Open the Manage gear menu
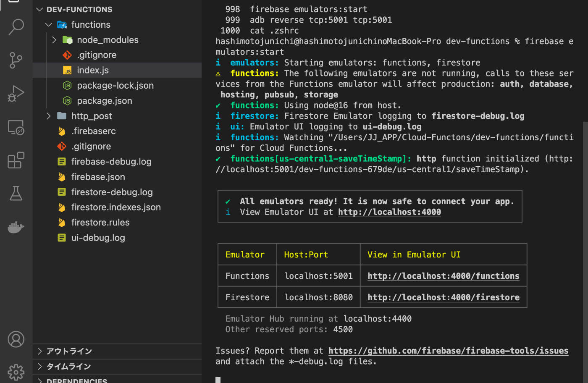The image size is (588, 383). point(16,372)
